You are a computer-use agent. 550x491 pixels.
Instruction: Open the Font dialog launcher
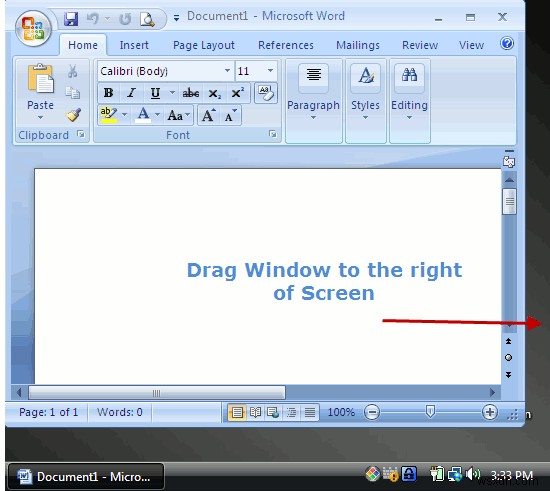click(x=273, y=134)
